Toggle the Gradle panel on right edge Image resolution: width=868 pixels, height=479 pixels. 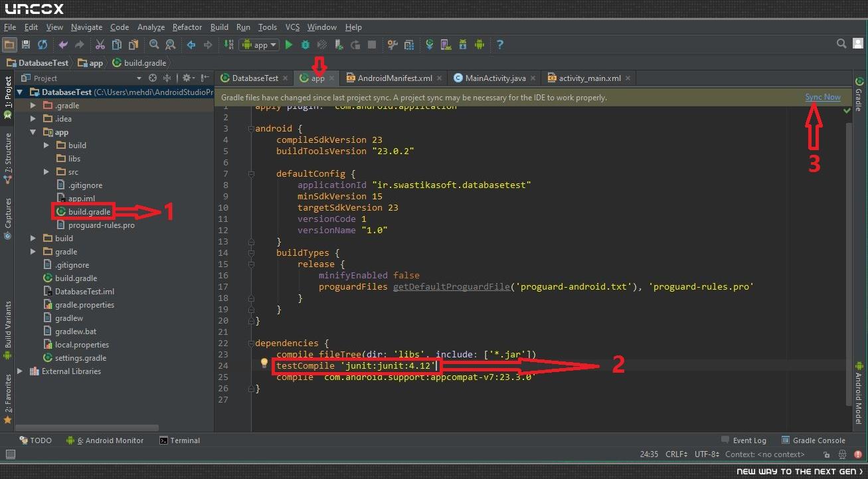coord(858,95)
